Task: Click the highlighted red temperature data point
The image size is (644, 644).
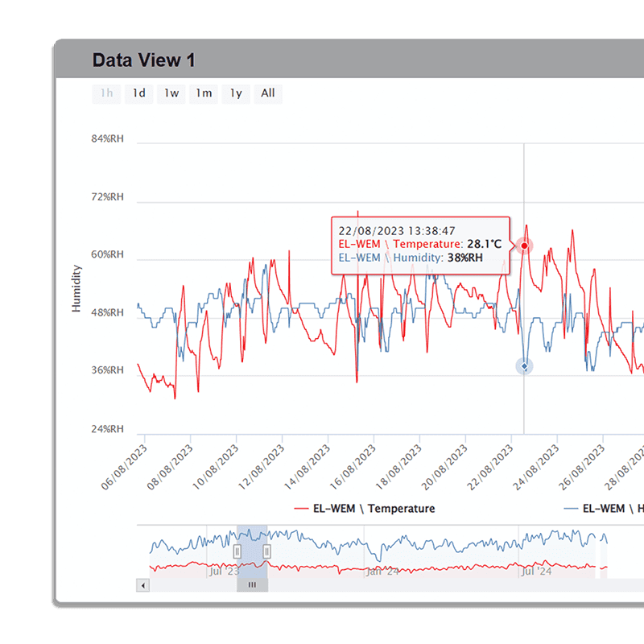Action: (524, 246)
